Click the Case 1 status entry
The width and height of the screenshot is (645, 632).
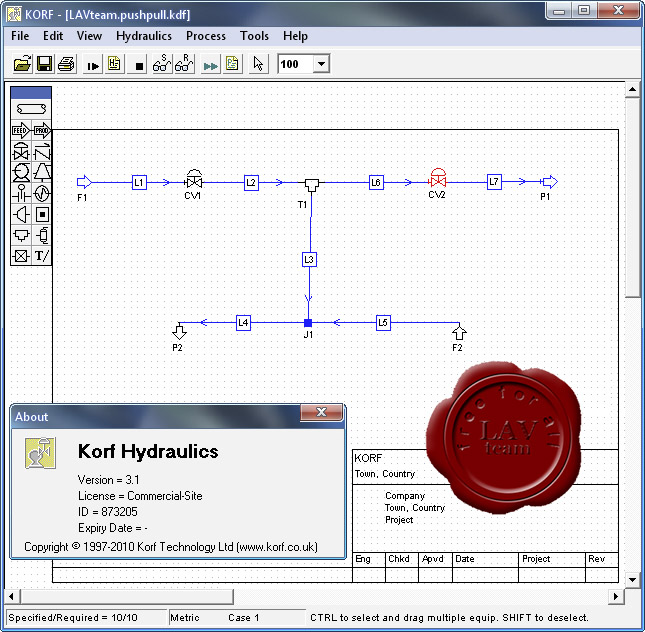[244, 618]
